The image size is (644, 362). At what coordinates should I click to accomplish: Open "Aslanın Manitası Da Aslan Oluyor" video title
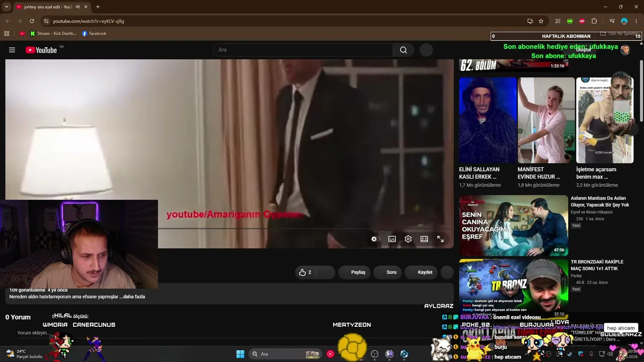600,202
